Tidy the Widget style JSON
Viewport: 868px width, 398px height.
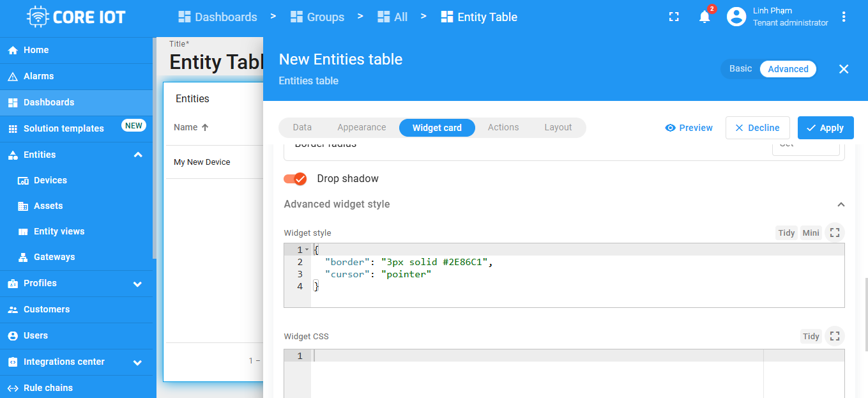click(786, 233)
